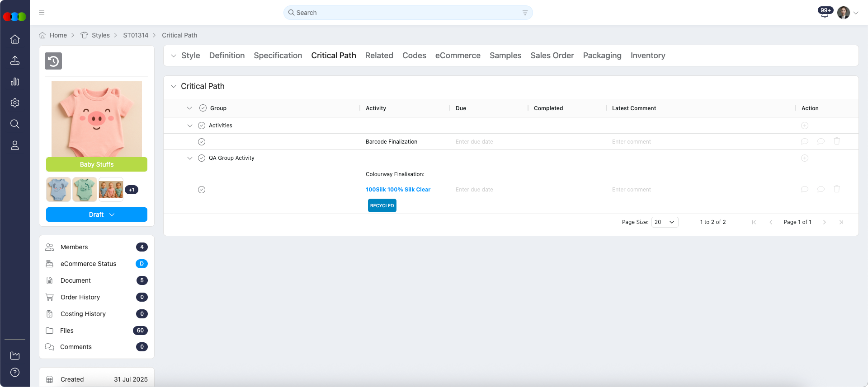This screenshot has width=868, height=387.
Task: Open the help question mark icon
Action: click(x=15, y=373)
